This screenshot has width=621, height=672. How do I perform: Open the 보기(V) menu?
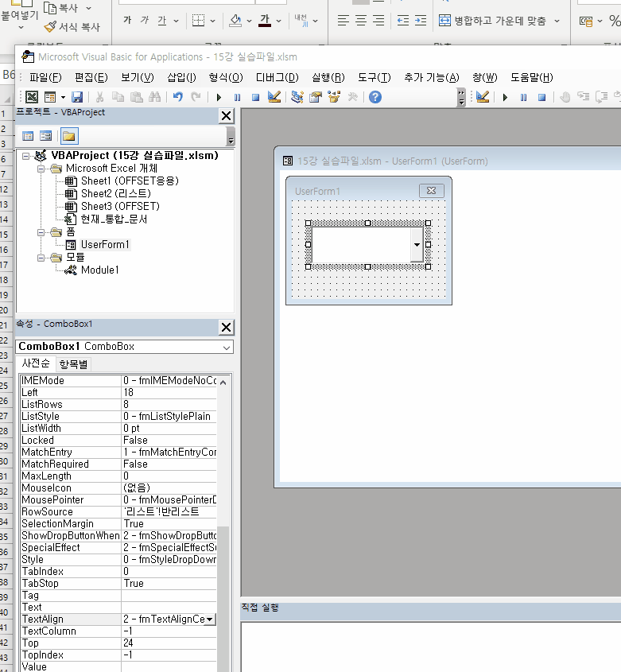pyautogui.click(x=137, y=78)
